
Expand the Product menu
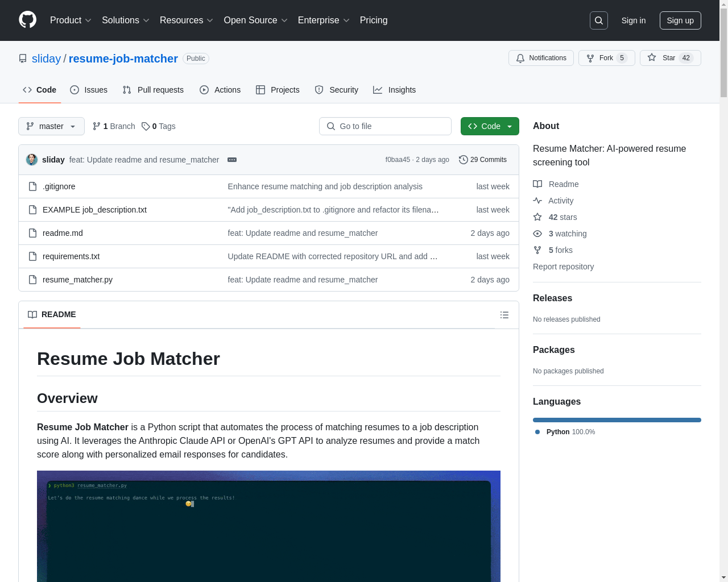pos(71,20)
